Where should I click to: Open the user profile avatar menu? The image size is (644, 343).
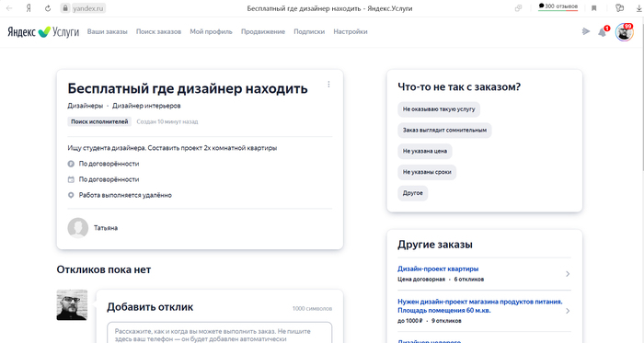pyautogui.click(x=625, y=32)
